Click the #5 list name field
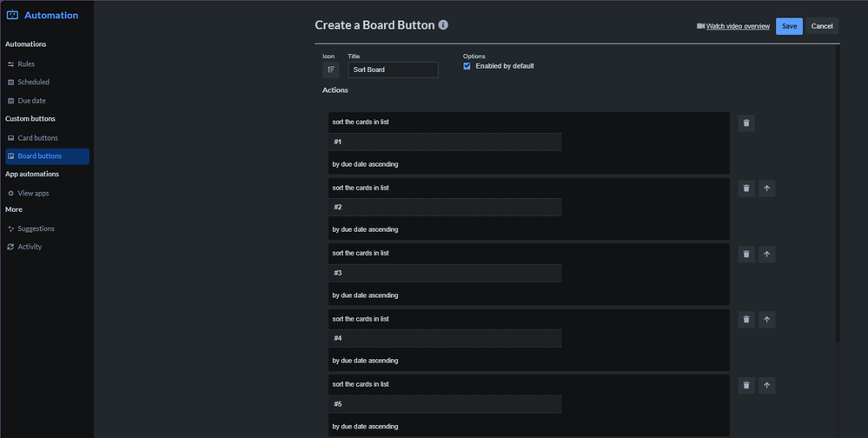This screenshot has height=438, width=868. click(x=445, y=404)
